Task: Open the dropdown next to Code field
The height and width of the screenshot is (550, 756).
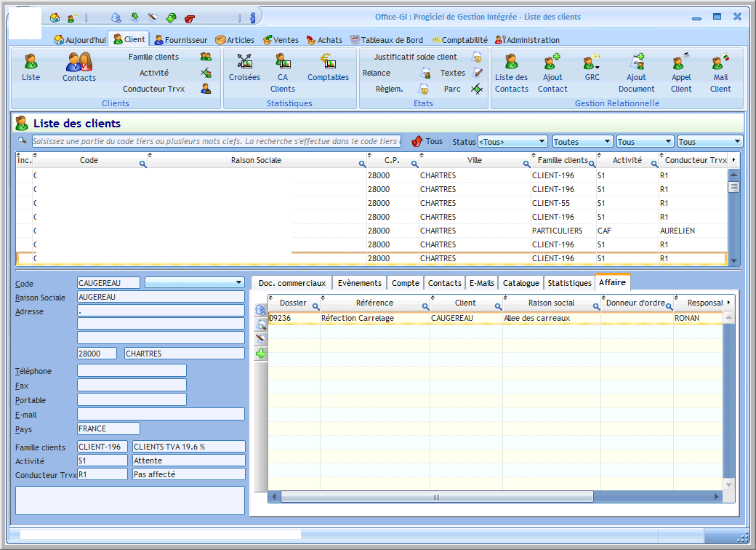Action: click(195, 282)
